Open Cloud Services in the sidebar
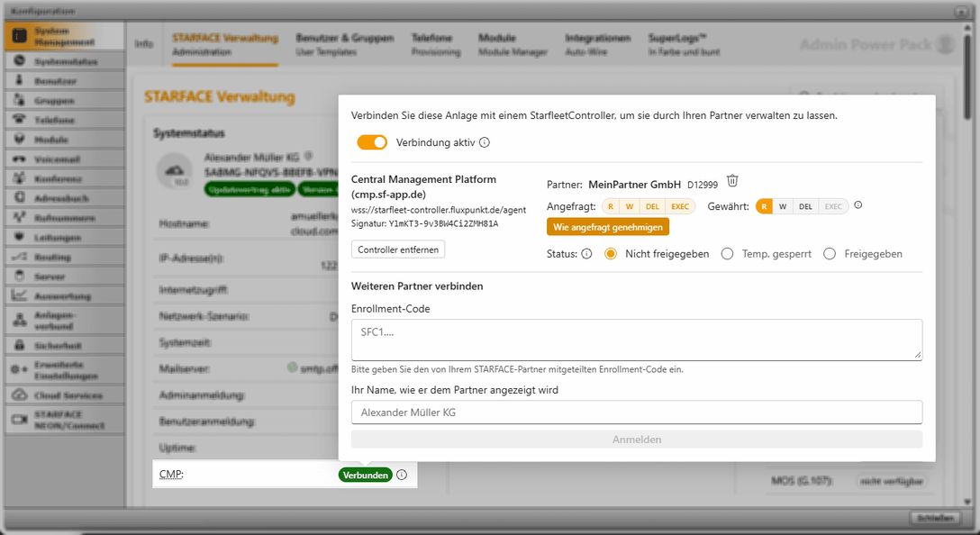The height and width of the screenshot is (535, 980). point(64,395)
